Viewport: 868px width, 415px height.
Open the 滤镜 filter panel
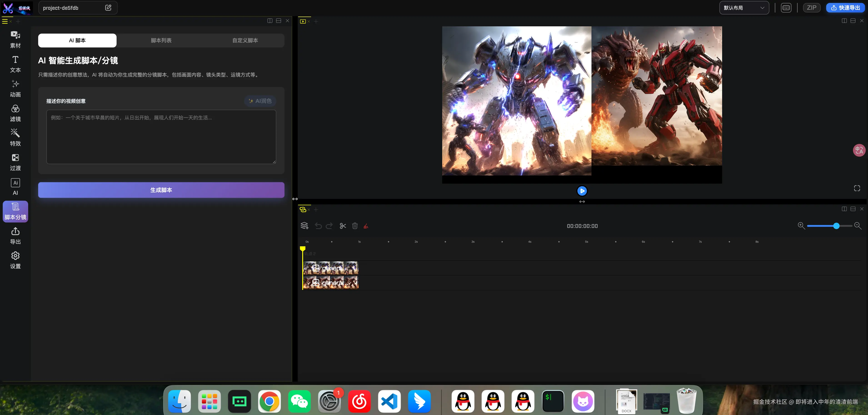(x=15, y=113)
